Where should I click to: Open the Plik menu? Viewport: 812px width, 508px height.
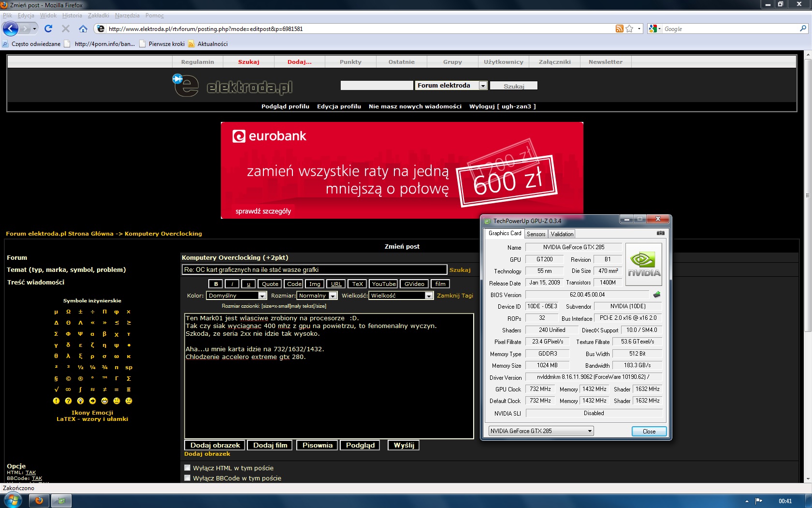click(7, 15)
